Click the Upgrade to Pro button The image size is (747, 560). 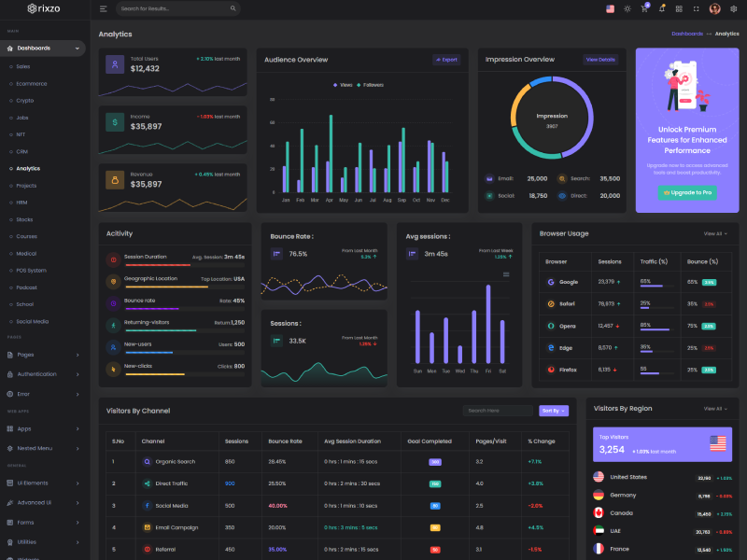687,192
